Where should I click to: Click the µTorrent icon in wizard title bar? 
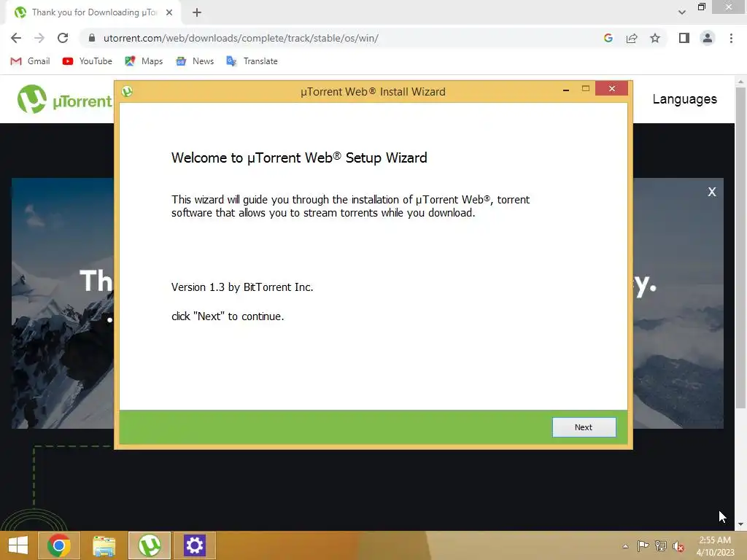tap(127, 91)
